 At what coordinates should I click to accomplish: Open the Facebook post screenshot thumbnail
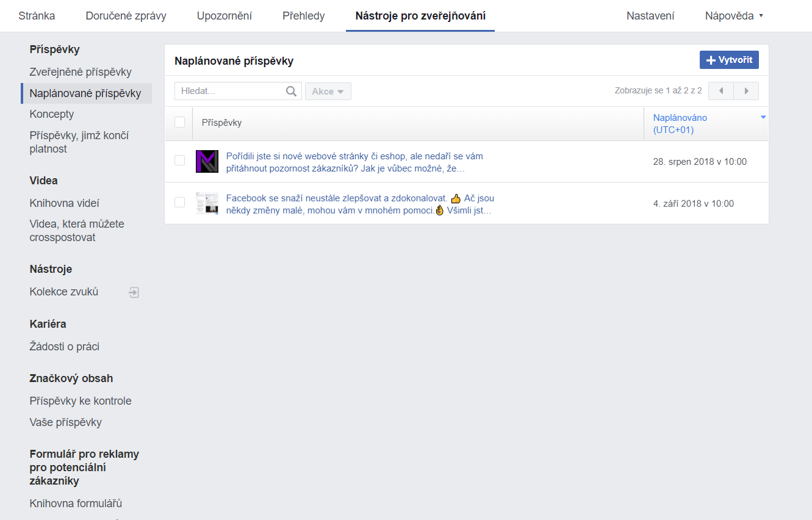(207, 203)
